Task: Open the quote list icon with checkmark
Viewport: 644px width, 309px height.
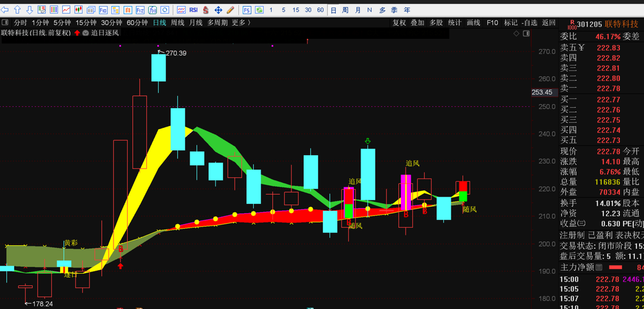Action: click(41, 9)
